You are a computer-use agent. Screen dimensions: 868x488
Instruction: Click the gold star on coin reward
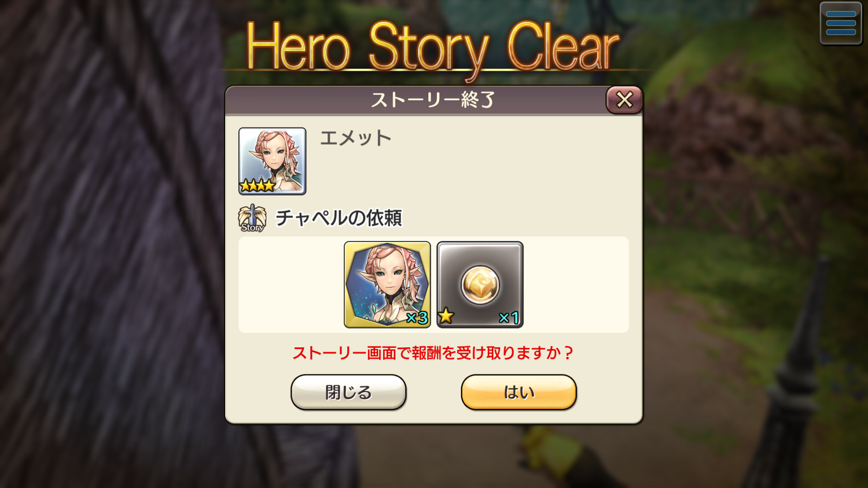pos(446,316)
